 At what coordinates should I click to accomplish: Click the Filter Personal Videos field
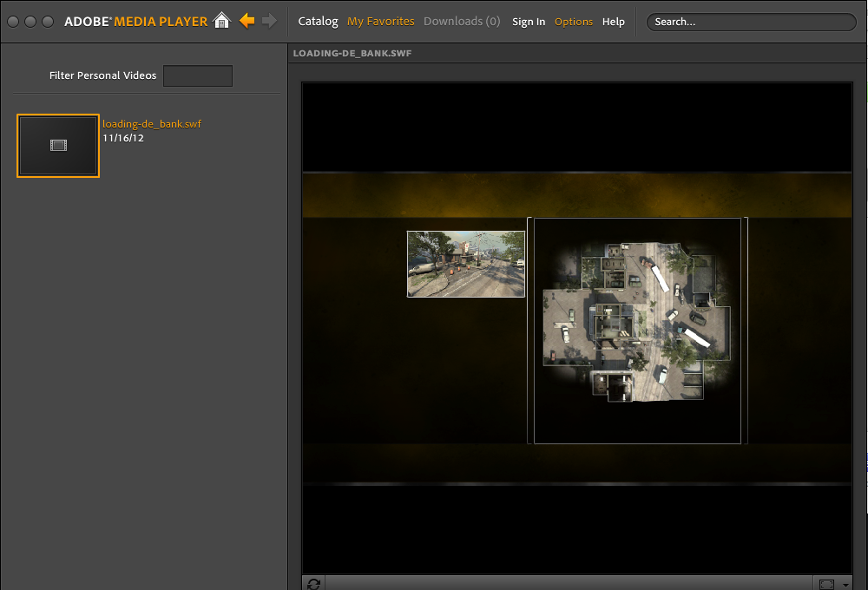click(198, 75)
